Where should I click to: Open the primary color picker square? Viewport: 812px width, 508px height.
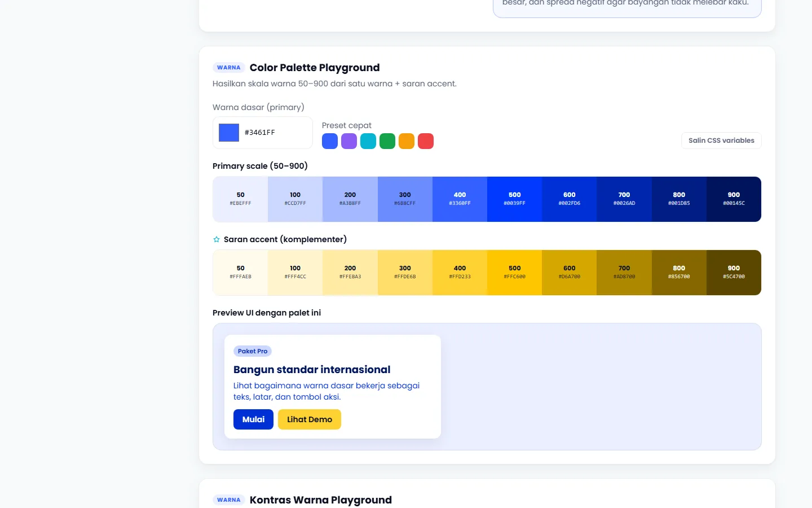[229, 133]
